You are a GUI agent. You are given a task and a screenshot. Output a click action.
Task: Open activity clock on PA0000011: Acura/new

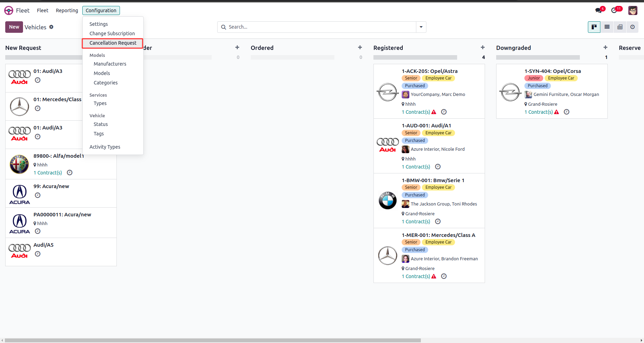pyautogui.click(x=38, y=231)
